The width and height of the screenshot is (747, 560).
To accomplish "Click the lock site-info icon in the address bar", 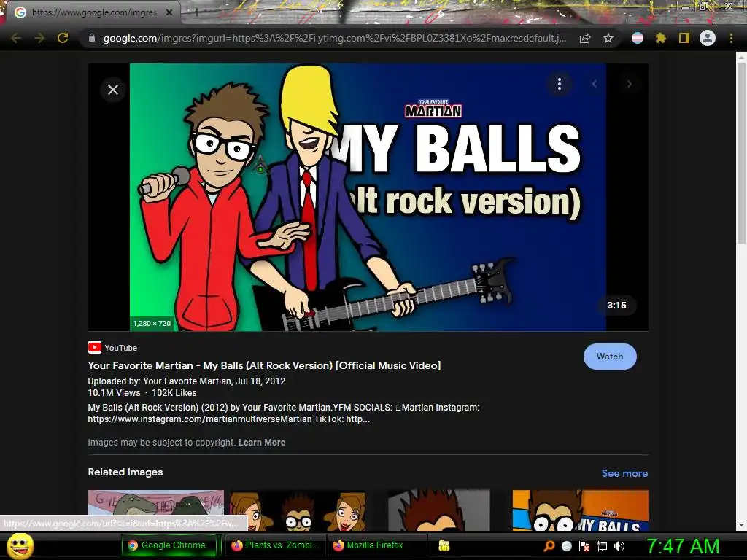I will click(92, 38).
